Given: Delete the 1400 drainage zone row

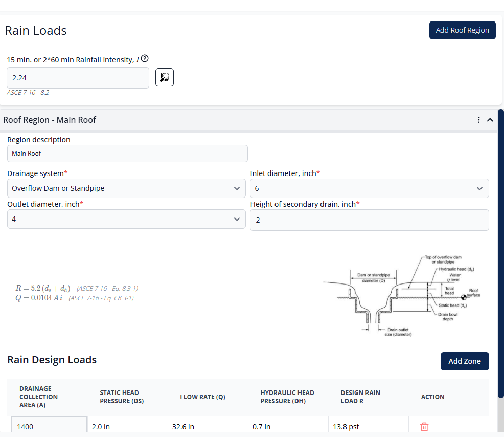Looking at the screenshot, I should coord(424,426).
